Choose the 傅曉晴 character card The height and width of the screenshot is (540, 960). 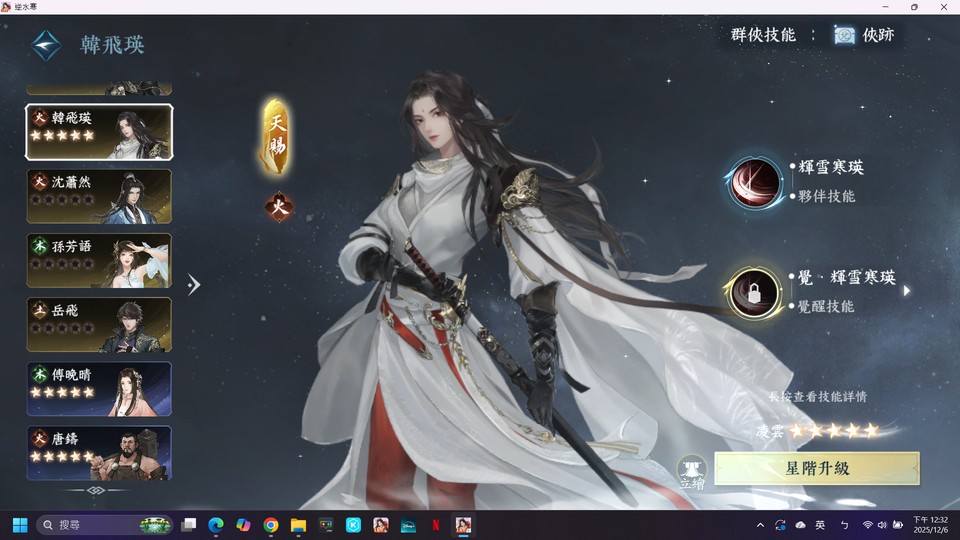(99, 388)
